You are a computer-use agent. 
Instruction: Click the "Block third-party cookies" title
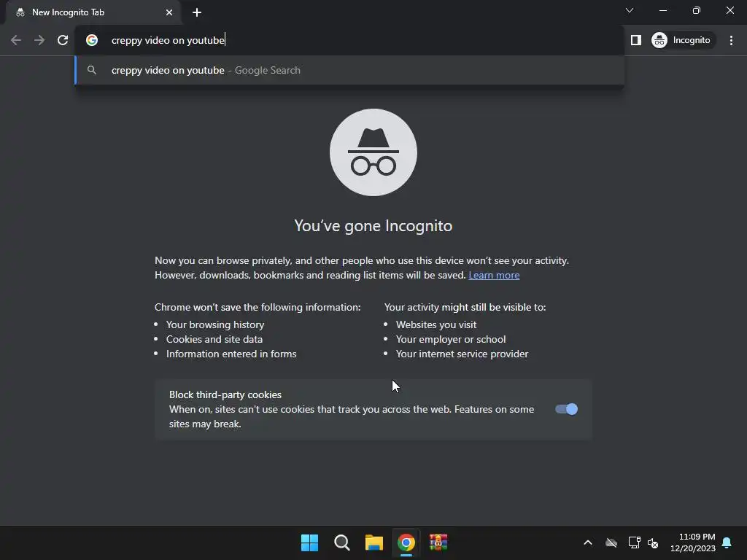pyautogui.click(x=225, y=394)
